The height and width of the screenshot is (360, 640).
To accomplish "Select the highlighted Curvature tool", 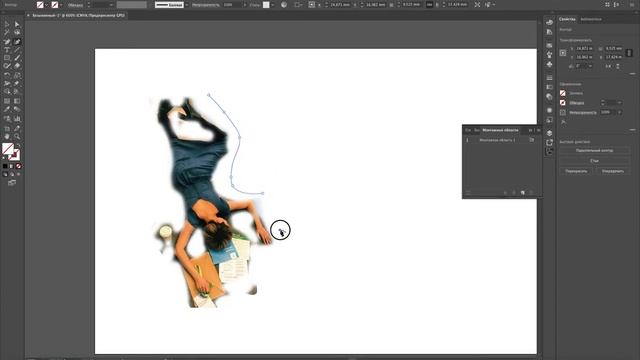I will tap(17, 42).
